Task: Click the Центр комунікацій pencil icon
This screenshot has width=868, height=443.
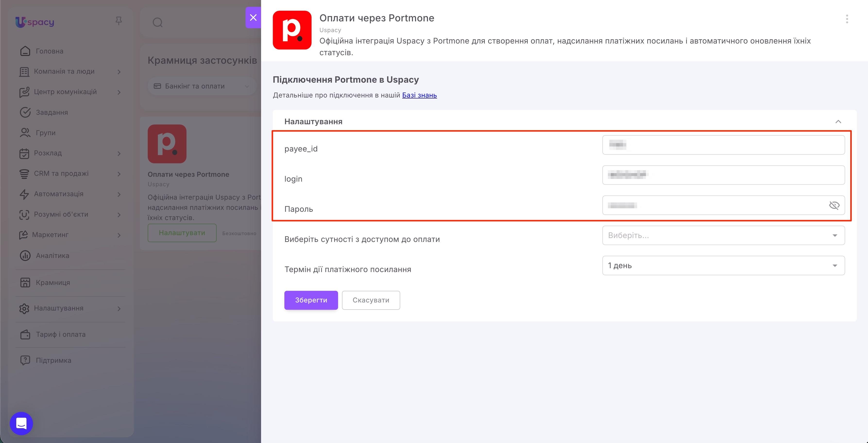Action: click(x=24, y=92)
